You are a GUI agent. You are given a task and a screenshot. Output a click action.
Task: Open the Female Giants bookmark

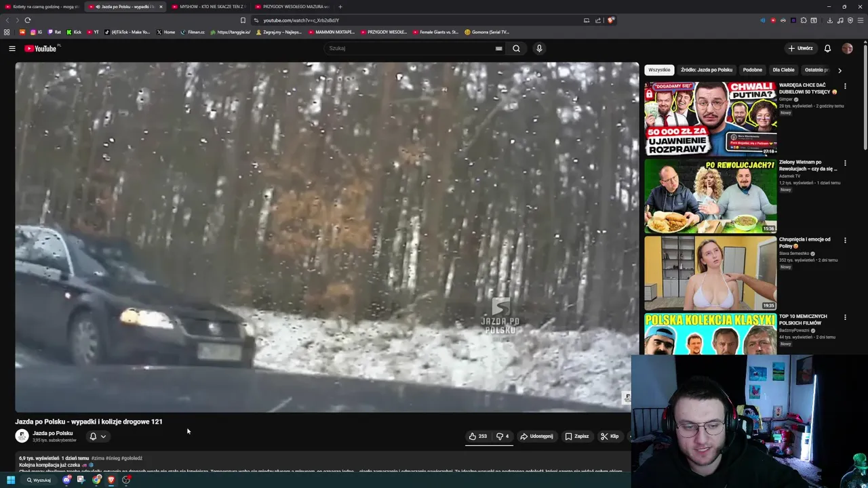coord(435,32)
